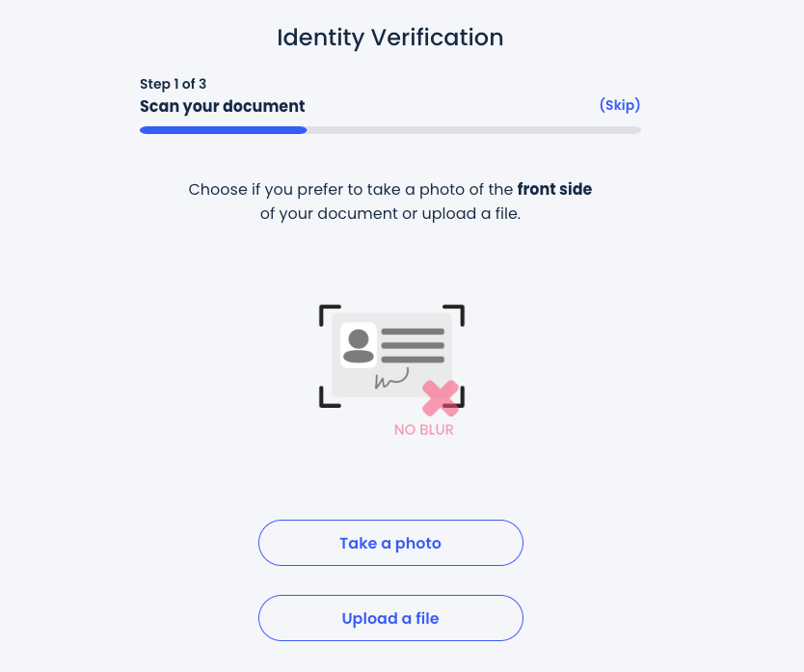
Task: Click the bold front side text
Action: (x=554, y=189)
